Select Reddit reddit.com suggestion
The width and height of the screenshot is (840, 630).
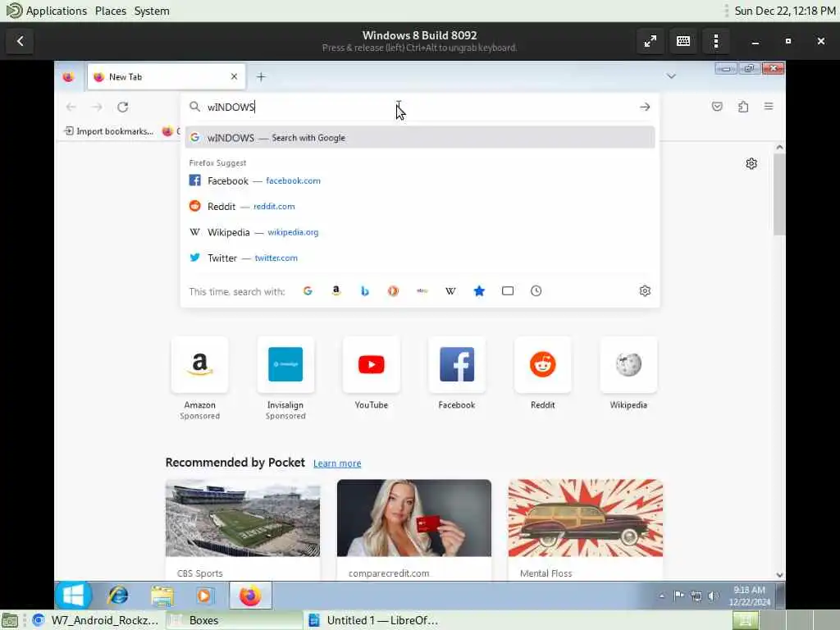pyautogui.click(x=420, y=206)
